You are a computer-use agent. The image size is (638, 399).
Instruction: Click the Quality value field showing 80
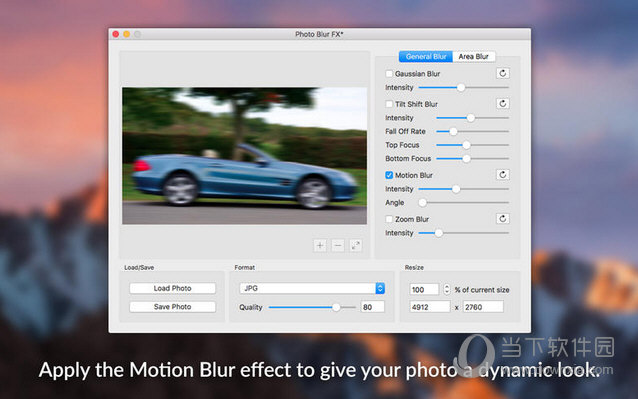[372, 307]
